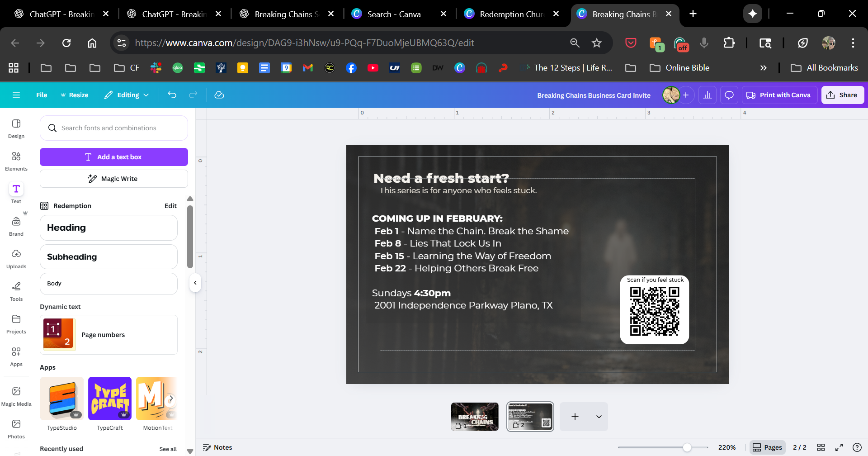Toggle fullscreen presentation mode

click(x=839, y=447)
